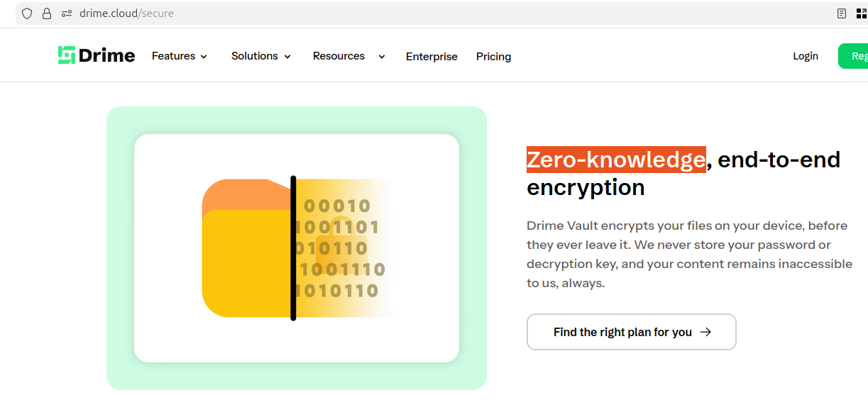This screenshot has height=417, width=868.
Task: Click the arrow icon in plan button
Action: point(705,332)
